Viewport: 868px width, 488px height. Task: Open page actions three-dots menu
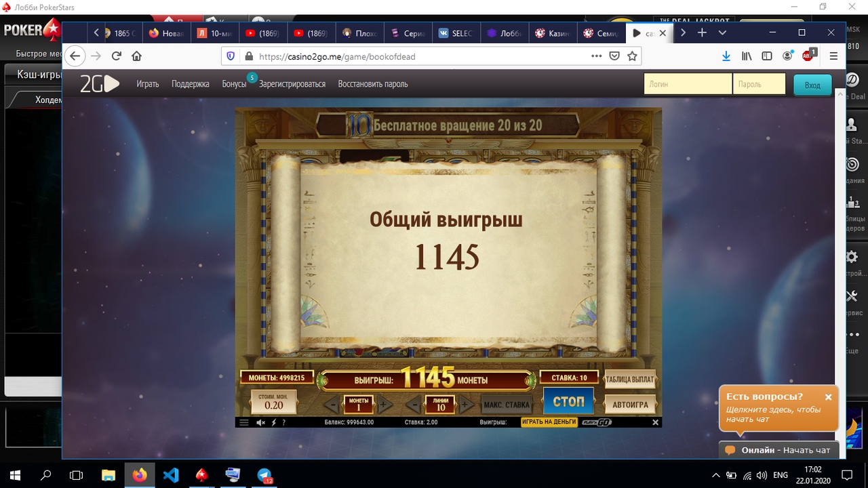point(595,56)
